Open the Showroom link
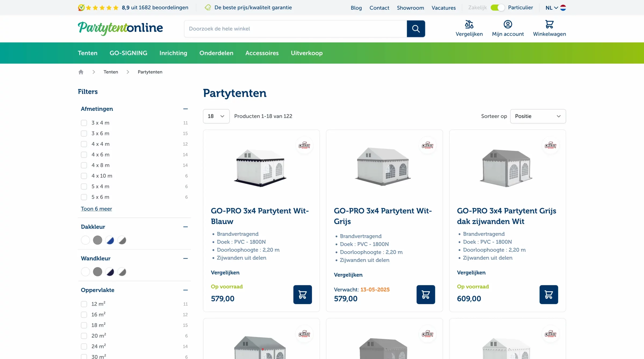The height and width of the screenshot is (359, 644). click(x=410, y=8)
